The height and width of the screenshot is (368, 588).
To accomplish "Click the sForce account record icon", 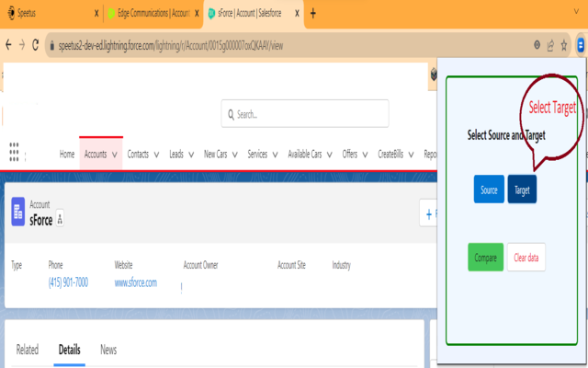I will [18, 212].
